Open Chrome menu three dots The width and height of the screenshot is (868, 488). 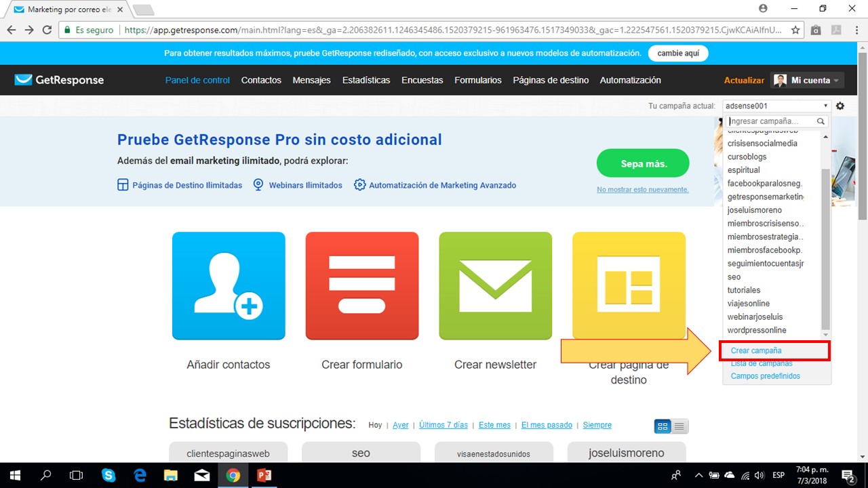click(x=857, y=30)
